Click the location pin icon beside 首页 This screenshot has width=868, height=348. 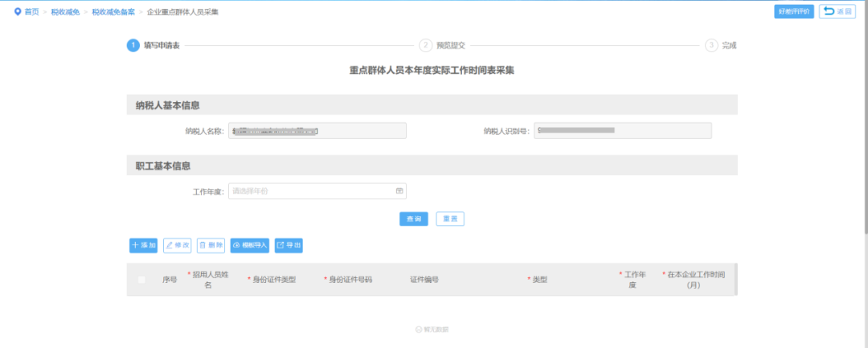point(18,12)
